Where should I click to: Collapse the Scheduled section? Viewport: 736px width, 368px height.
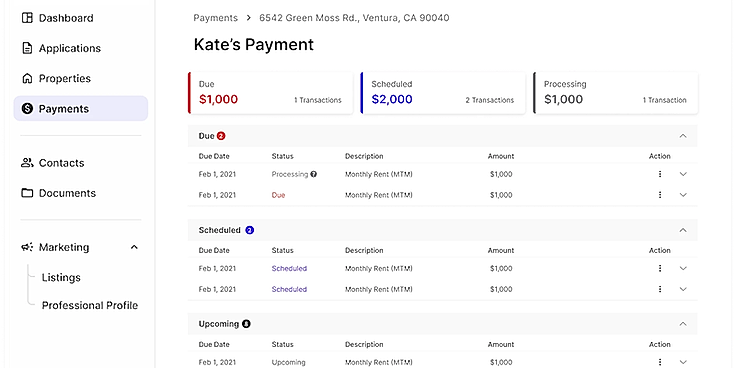point(683,230)
